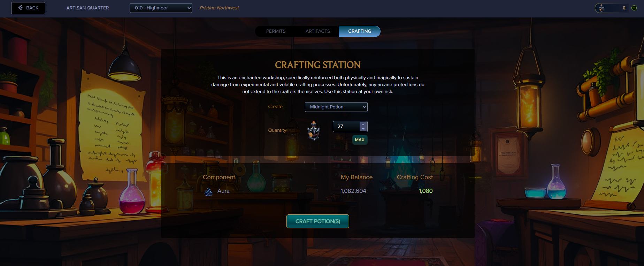Click the MAX quantity button
This screenshot has height=266, width=644.
point(360,140)
